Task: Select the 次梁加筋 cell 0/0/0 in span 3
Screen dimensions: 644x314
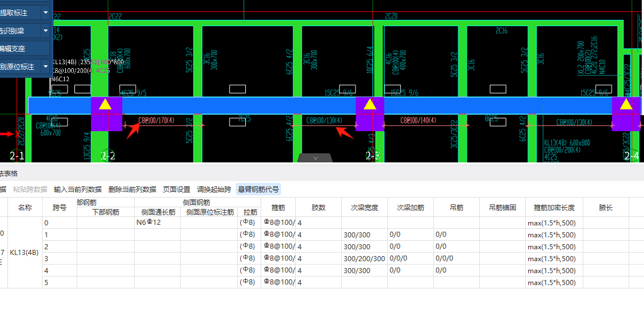Action: point(410,258)
